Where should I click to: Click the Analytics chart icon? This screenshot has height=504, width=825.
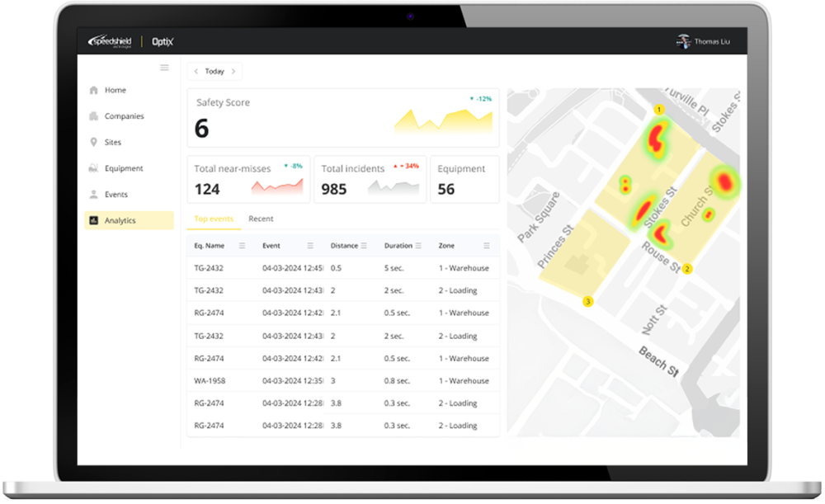[x=94, y=220]
